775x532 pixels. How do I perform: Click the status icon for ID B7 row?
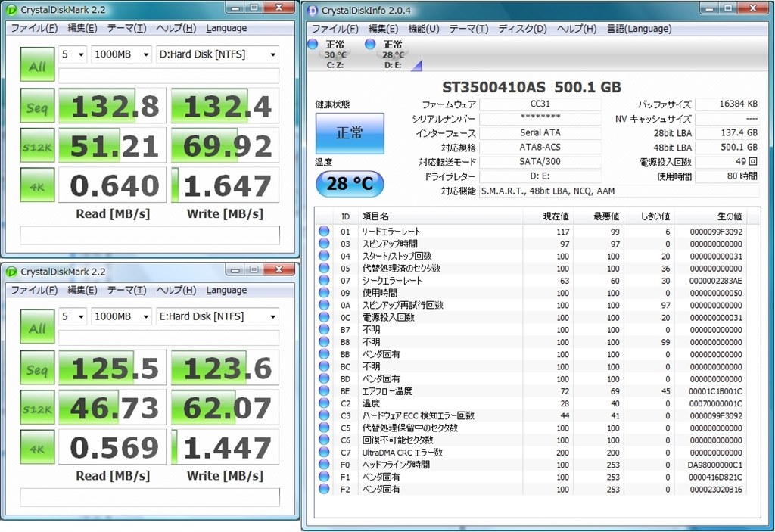(x=324, y=330)
